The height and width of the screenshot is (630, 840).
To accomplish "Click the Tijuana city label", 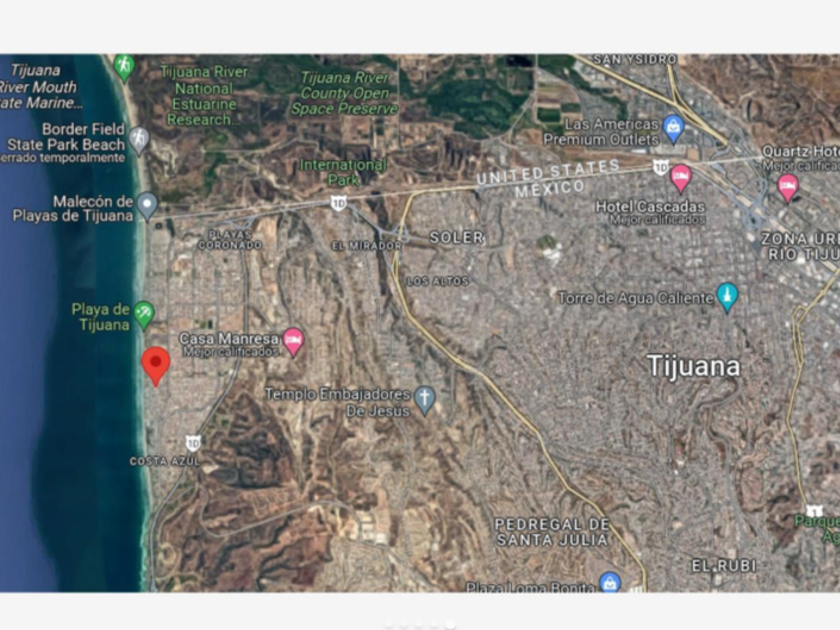I will [694, 366].
